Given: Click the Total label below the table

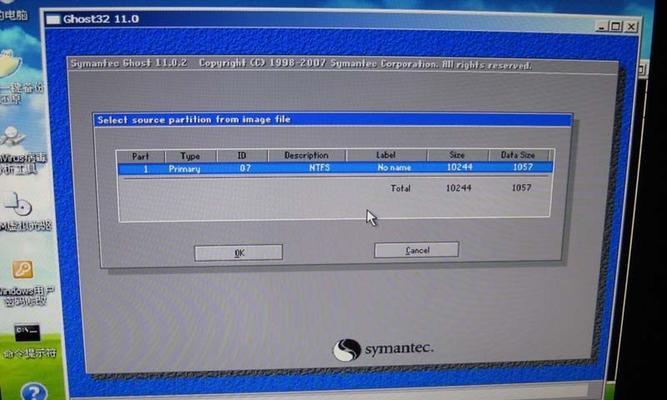Looking at the screenshot, I should [401, 188].
